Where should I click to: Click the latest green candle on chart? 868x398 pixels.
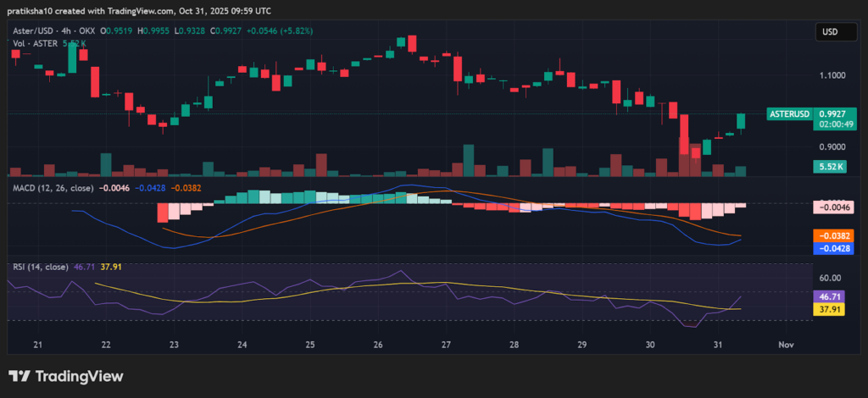click(x=741, y=122)
